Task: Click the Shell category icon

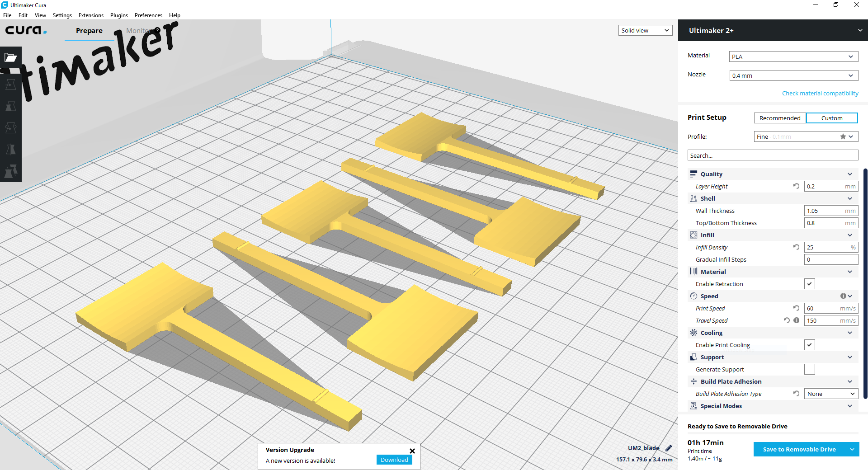Action: (693, 198)
